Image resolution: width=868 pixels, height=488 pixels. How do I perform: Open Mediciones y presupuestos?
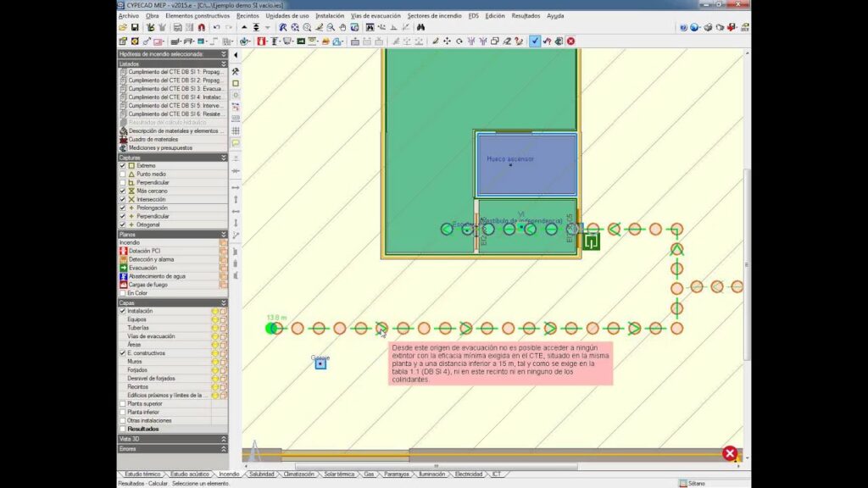tap(160, 147)
